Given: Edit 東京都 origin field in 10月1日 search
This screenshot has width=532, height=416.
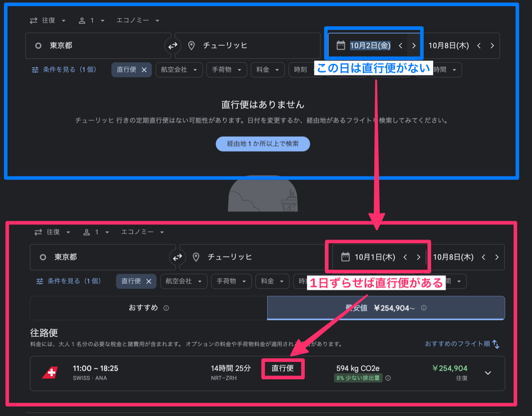Looking at the screenshot, I should tap(103, 257).
